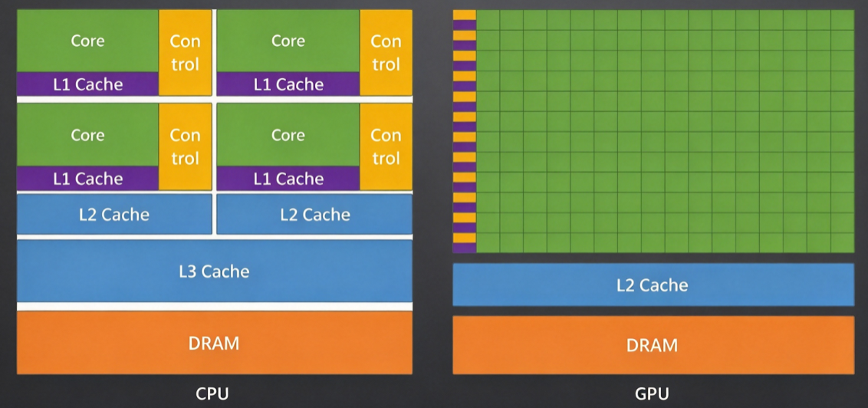Click the GPU label text
This screenshot has height=408, width=868.
click(x=652, y=394)
